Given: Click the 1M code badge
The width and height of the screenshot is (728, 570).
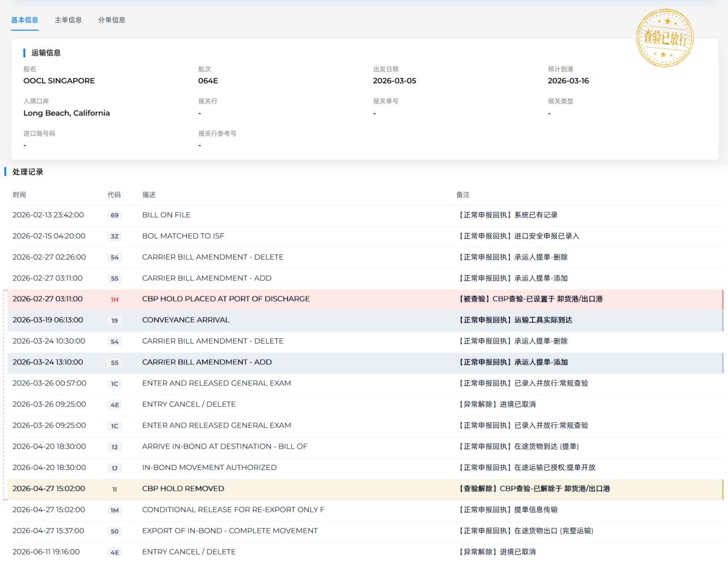Looking at the screenshot, I should coord(114,510).
